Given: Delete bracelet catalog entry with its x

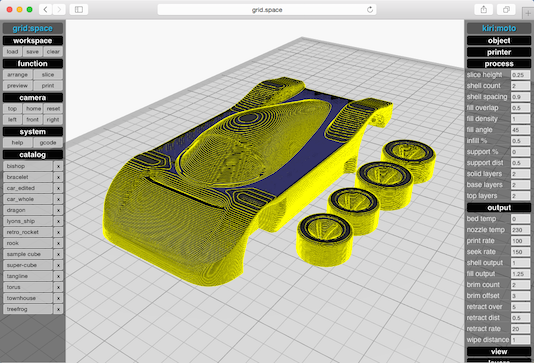Looking at the screenshot, I should click(x=58, y=177).
